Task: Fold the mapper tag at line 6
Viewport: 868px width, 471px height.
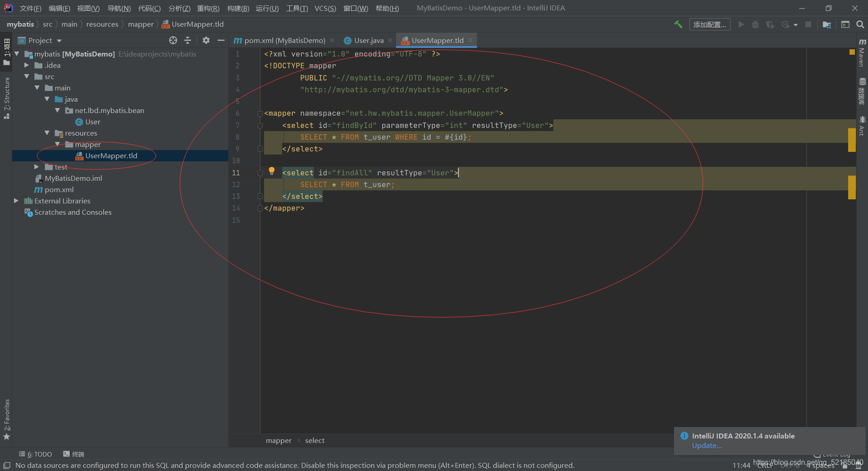Action: (x=260, y=113)
